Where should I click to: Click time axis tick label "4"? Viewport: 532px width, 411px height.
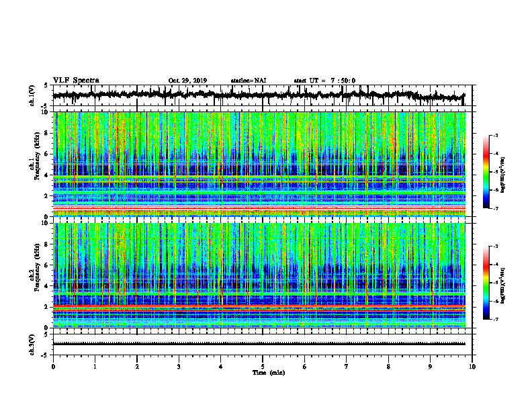coord(221,367)
